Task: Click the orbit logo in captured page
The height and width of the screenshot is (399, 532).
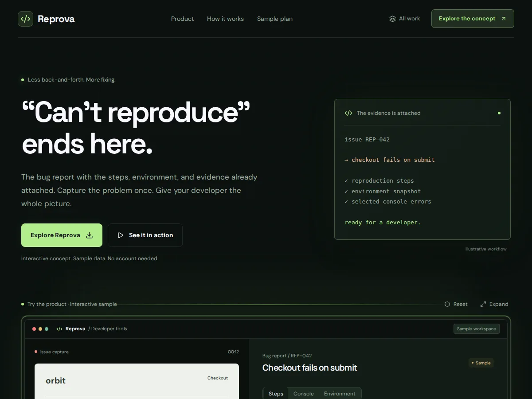Action: point(55,380)
